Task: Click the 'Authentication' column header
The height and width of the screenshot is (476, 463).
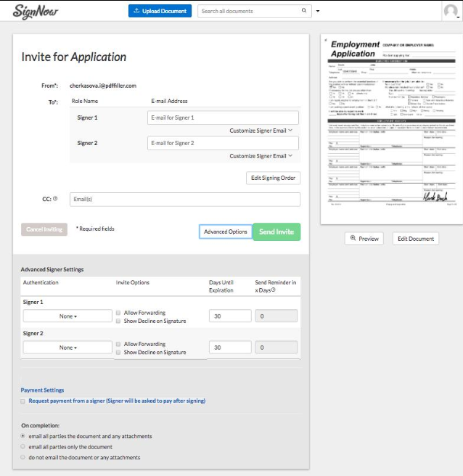Action: tap(41, 282)
